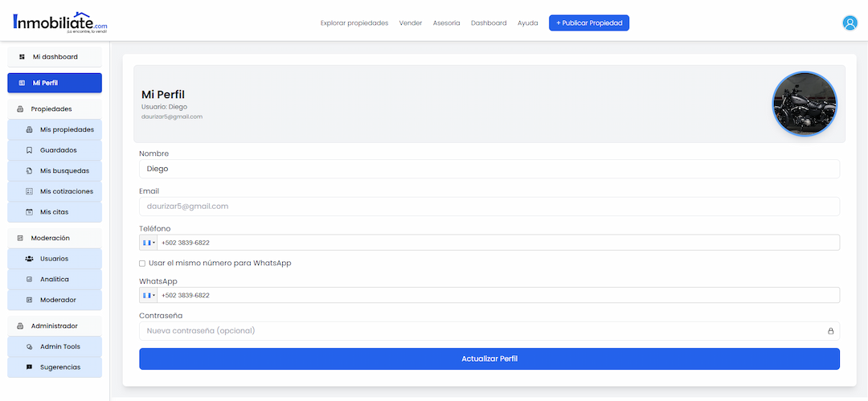Screen dimensions: 868x401
Task: Click the Guardados bookmark icon
Action: (x=29, y=150)
